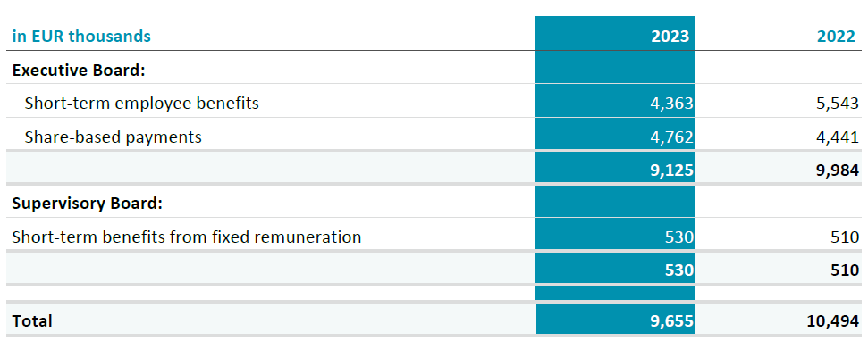Select Short-term benefits from fixed remuneration label
The image size is (868, 341).
pyautogui.click(x=187, y=237)
